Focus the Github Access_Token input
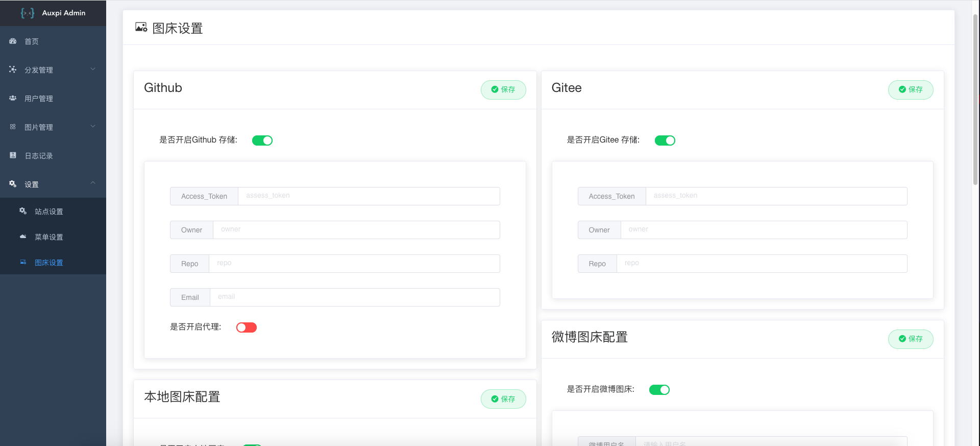This screenshot has height=446, width=980. click(x=369, y=196)
